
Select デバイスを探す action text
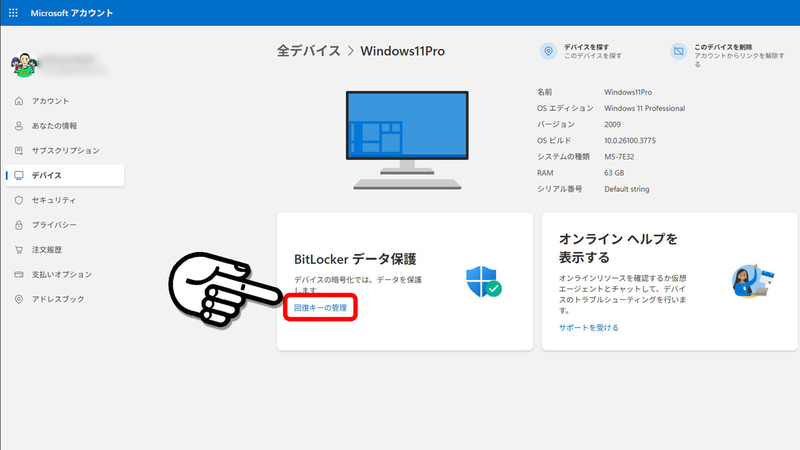pyautogui.click(x=586, y=47)
